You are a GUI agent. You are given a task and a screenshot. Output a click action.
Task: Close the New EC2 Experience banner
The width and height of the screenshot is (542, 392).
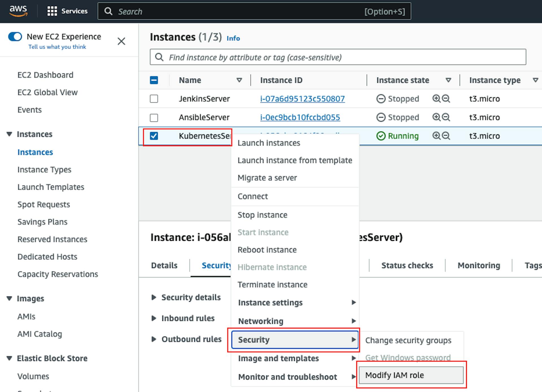(121, 41)
